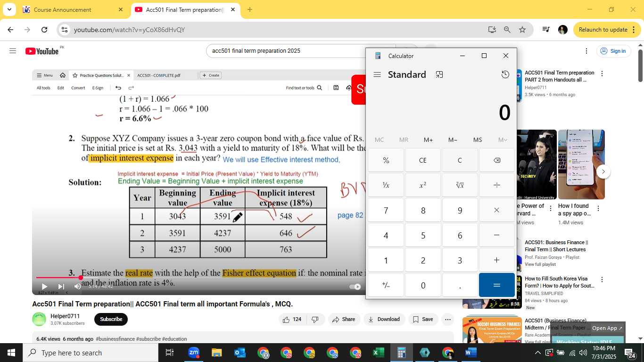The width and height of the screenshot is (644, 362).
Task: Open Word from the Windows taskbar
Action: [471, 353]
